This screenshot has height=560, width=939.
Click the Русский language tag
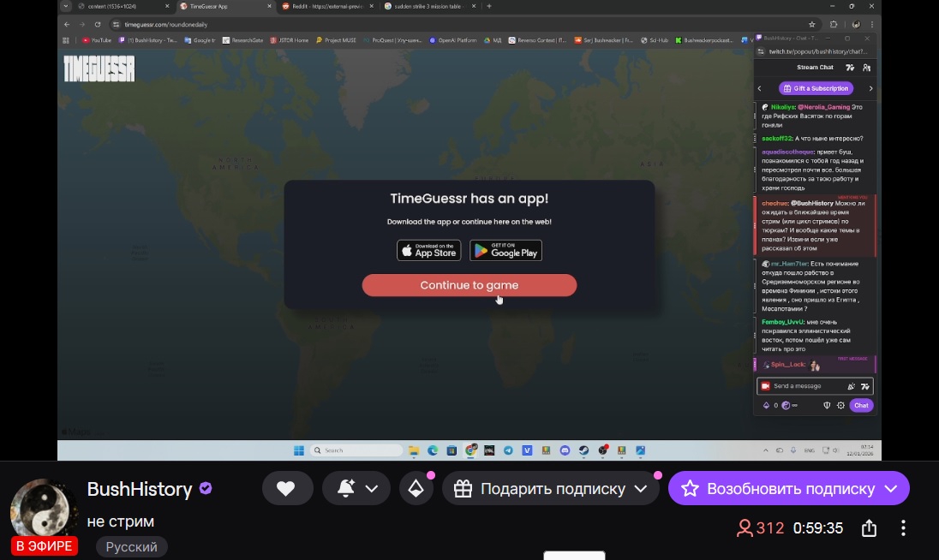pyautogui.click(x=132, y=547)
